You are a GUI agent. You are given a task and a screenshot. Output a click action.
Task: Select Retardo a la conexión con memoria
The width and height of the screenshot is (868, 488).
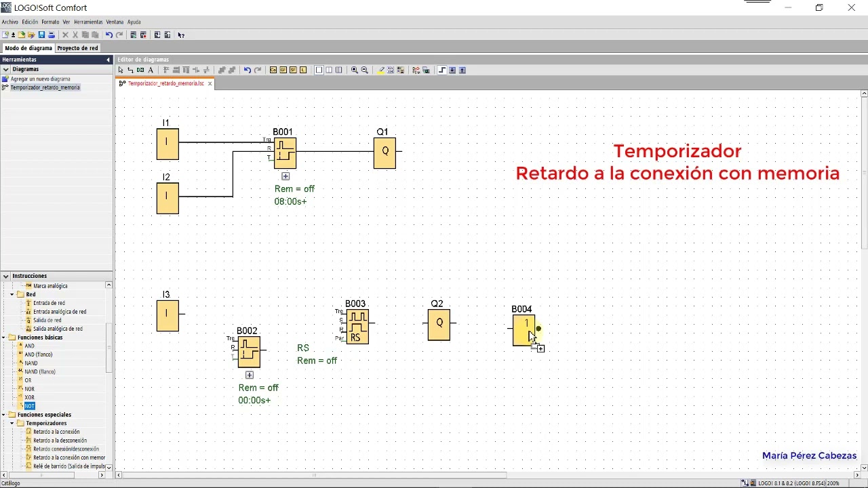(x=69, y=457)
